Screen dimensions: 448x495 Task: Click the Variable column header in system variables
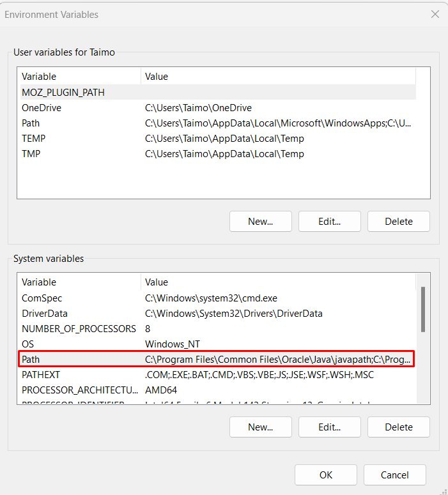81,282
